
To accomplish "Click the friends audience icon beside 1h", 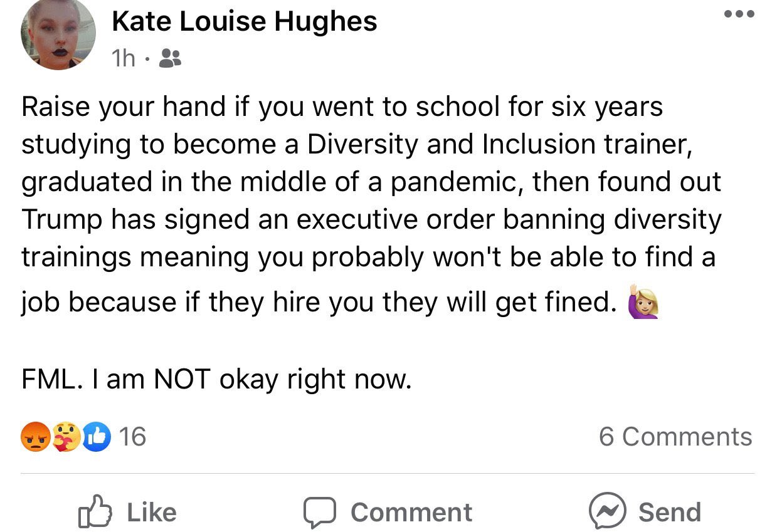I will point(170,59).
